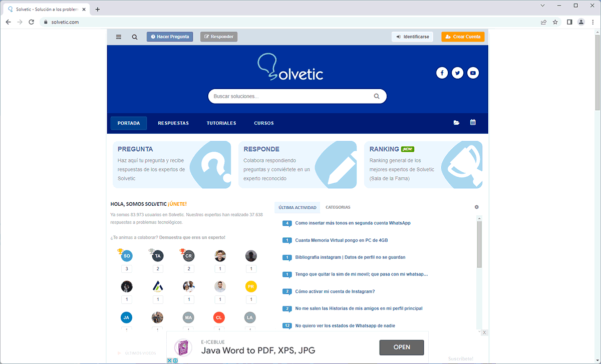601x364 pixels.
Task: Open 'No me salen las Historias de mis amigos' topic
Action: pyautogui.click(x=359, y=308)
